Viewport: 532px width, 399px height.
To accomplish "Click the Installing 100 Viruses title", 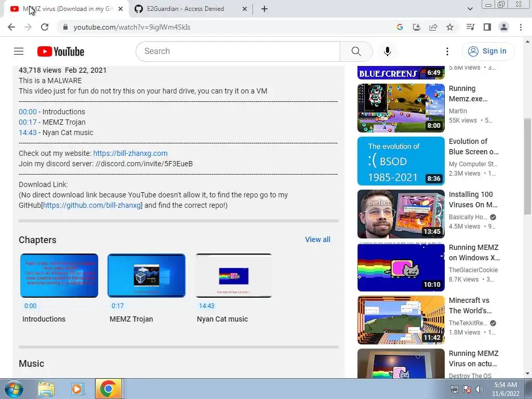I will [473, 199].
